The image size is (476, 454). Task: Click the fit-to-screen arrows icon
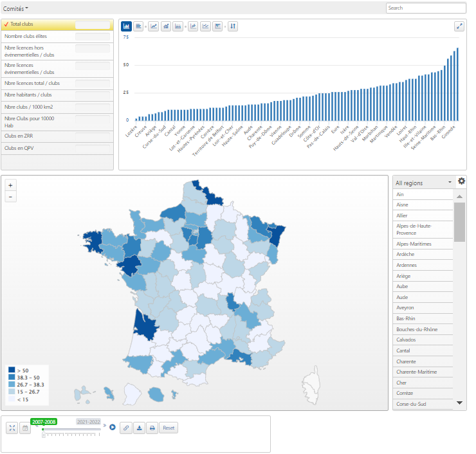click(12, 428)
